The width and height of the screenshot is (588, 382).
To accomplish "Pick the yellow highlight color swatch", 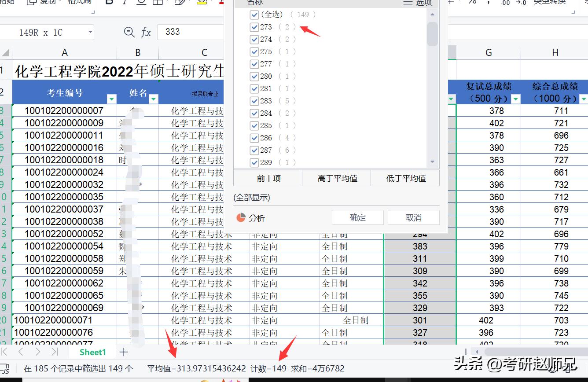I will click(202, 2).
